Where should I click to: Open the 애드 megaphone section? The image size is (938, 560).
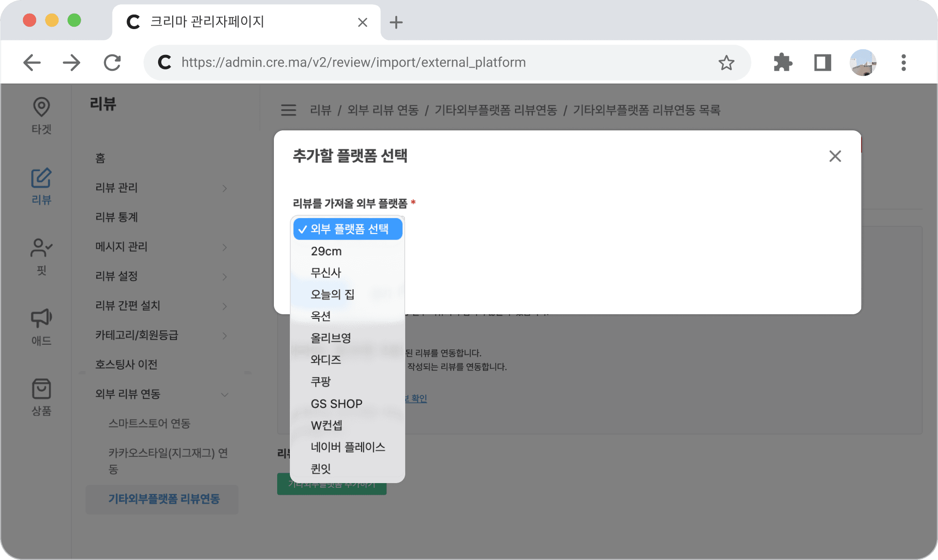[x=41, y=327]
